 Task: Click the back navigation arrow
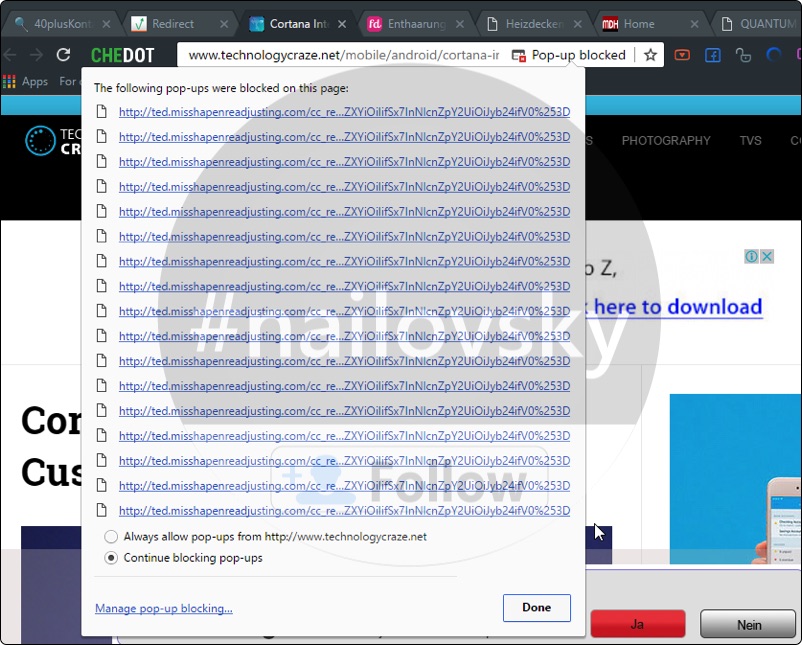pyautogui.click(x=12, y=57)
